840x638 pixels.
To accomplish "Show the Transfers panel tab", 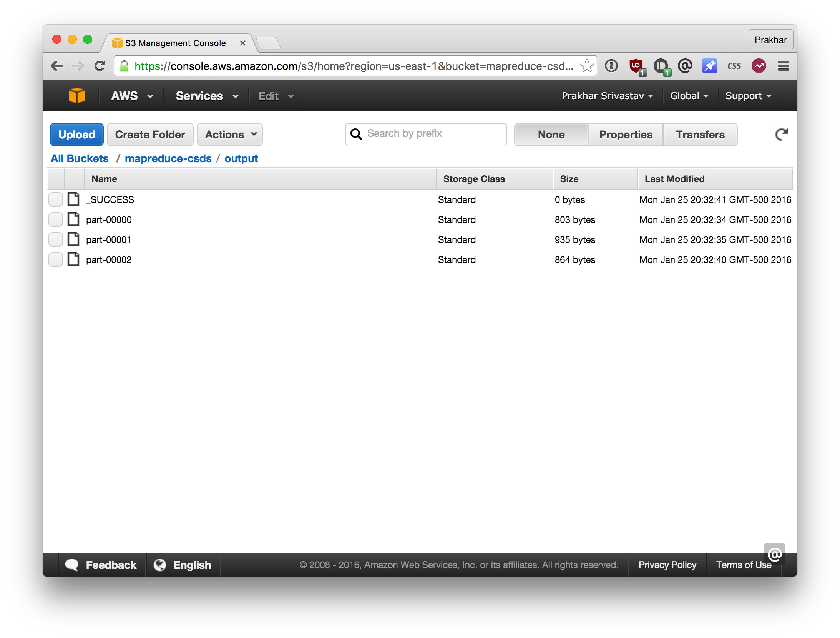I will click(x=700, y=135).
